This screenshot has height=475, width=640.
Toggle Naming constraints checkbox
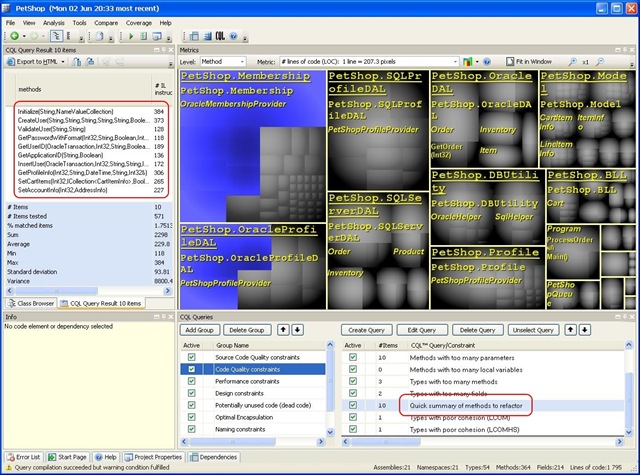(x=191, y=429)
